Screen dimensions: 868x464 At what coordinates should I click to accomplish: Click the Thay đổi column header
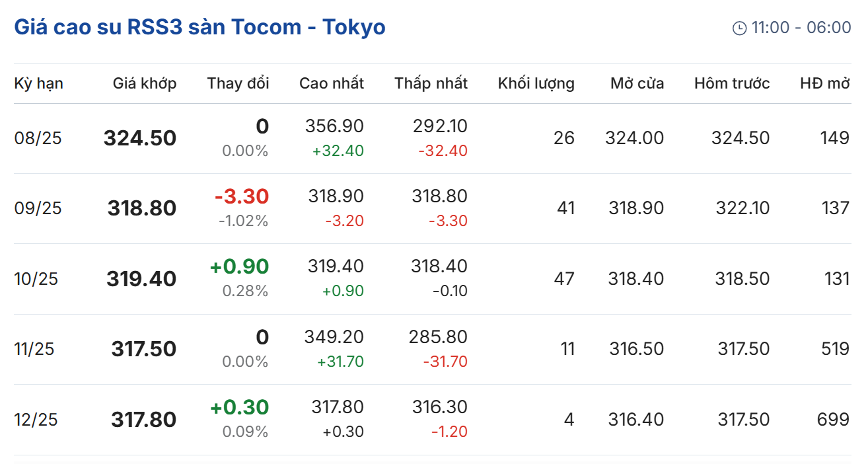point(238,83)
